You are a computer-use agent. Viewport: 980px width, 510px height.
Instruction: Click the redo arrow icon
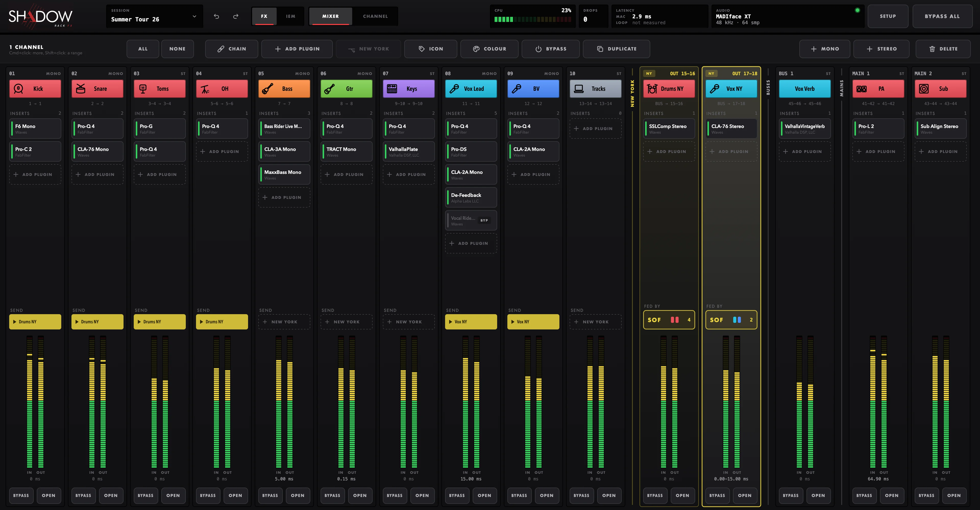tap(236, 16)
